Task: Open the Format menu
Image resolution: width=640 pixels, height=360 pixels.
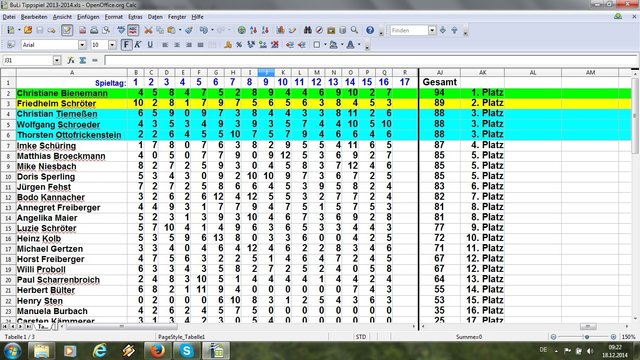Action: tap(113, 17)
